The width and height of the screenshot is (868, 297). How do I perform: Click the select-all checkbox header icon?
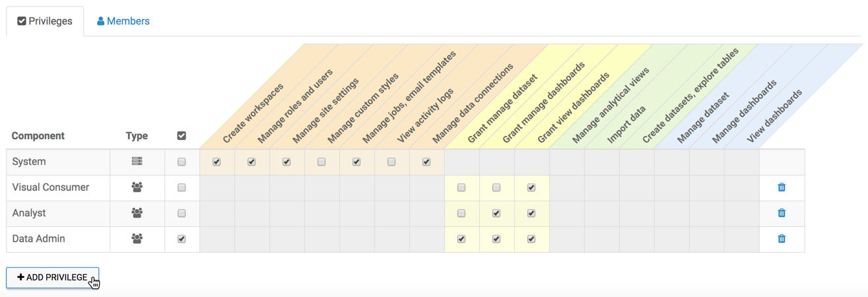(182, 136)
